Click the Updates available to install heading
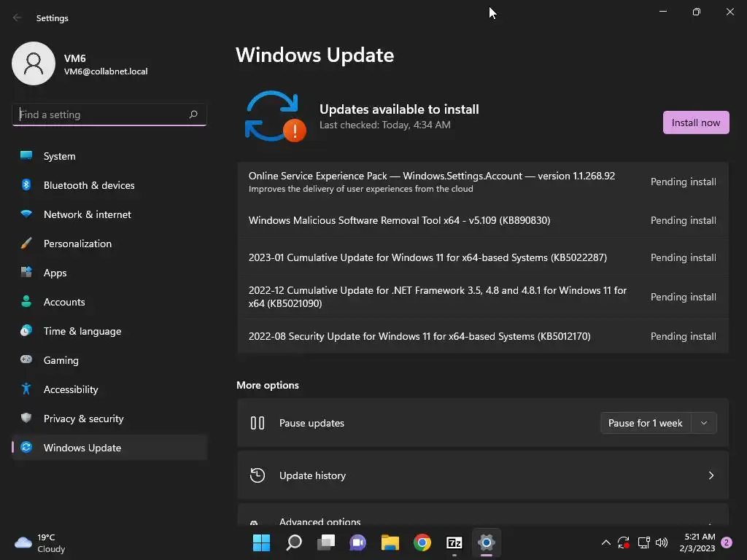The image size is (747, 560). (399, 109)
